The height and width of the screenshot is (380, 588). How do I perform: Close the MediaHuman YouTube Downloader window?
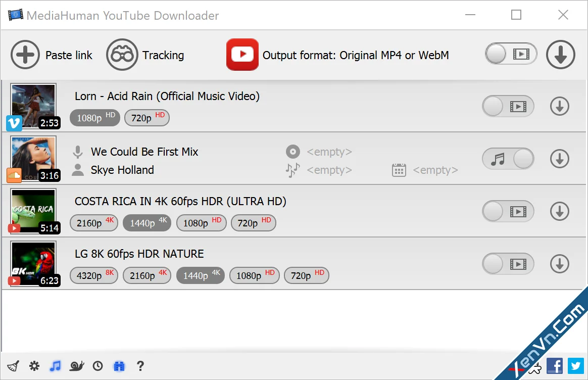[x=563, y=15]
